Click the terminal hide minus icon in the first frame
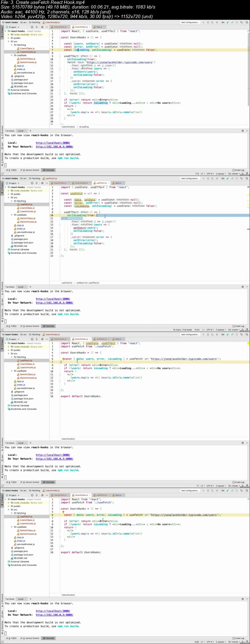The height and width of the screenshot is (644, 250). tap(247, 131)
